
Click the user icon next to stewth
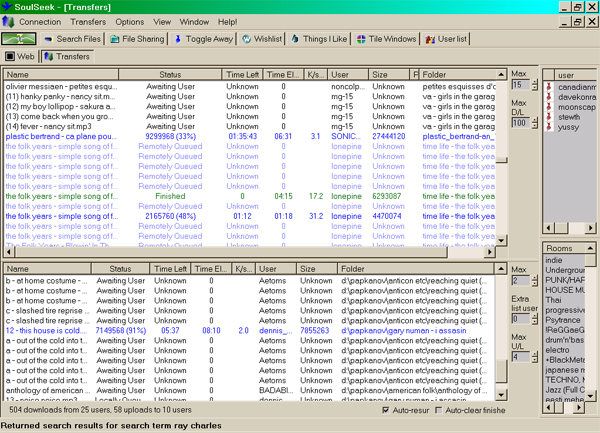point(549,117)
